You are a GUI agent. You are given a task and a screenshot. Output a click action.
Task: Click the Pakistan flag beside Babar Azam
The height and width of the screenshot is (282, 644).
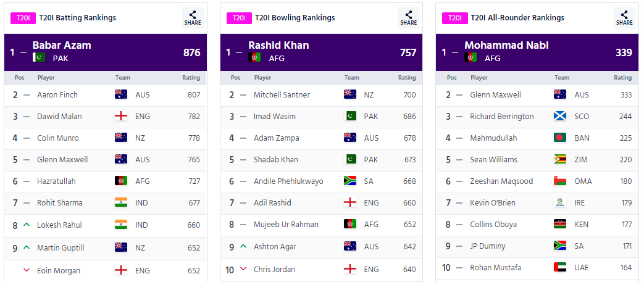40,57
